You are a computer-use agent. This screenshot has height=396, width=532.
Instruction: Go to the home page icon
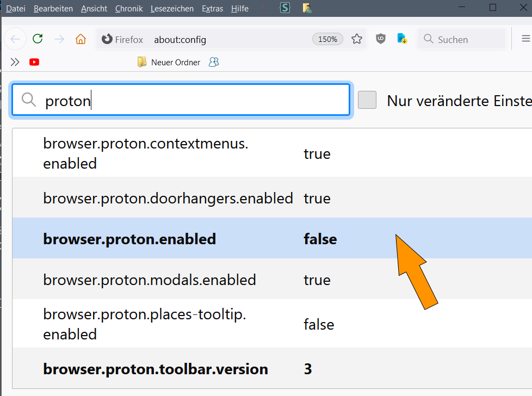point(81,39)
